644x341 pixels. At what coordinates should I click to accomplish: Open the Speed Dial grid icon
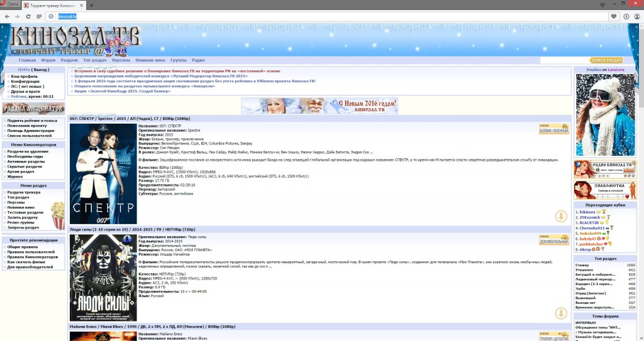point(39,16)
